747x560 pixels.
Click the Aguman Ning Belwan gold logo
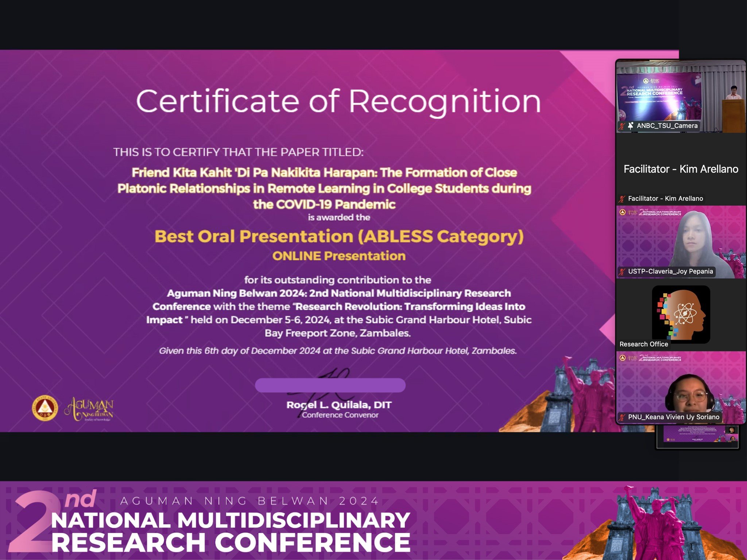[89, 408]
